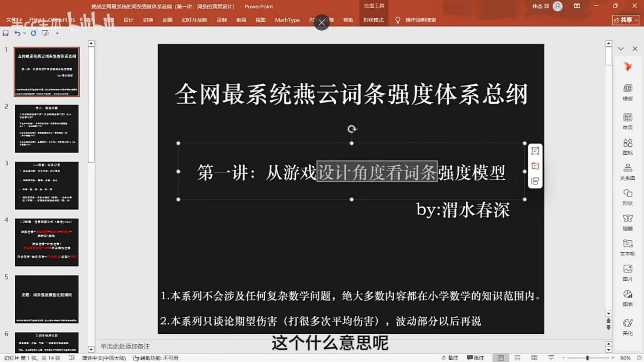
Task: Open the 图表 (charts) tool in sidebar
Action: pyautogui.click(x=627, y=298)
